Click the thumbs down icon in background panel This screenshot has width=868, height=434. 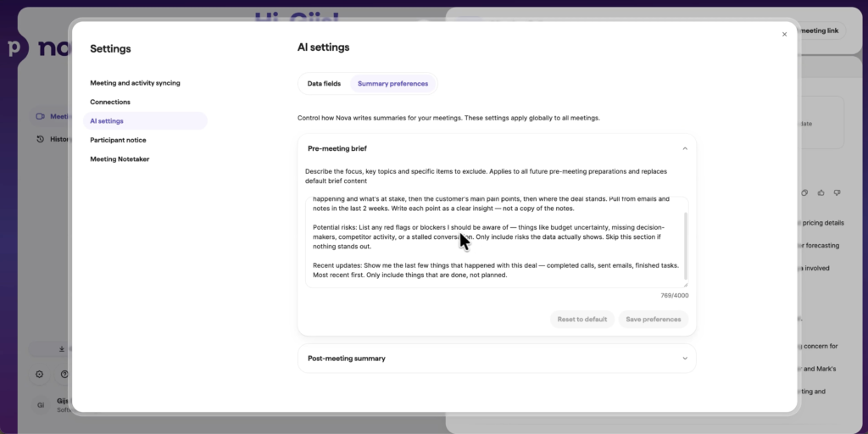[x=837, y=192]
